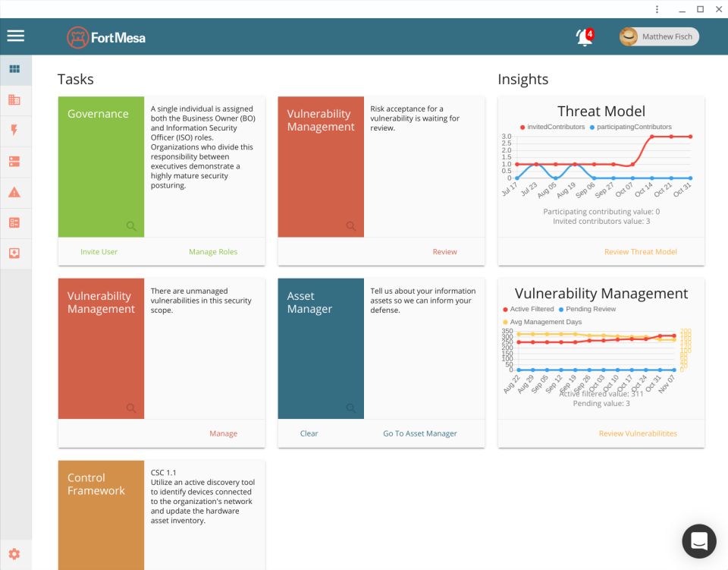Open the settings gear at bottom of sidebar
This screenshot has height=570, width=728.
pos(15,554)
